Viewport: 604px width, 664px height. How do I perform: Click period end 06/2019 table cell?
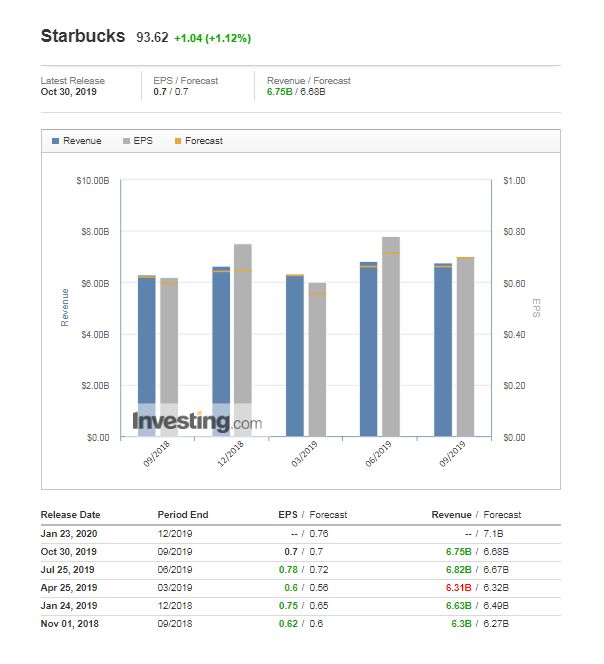click(x=175, y=570)
